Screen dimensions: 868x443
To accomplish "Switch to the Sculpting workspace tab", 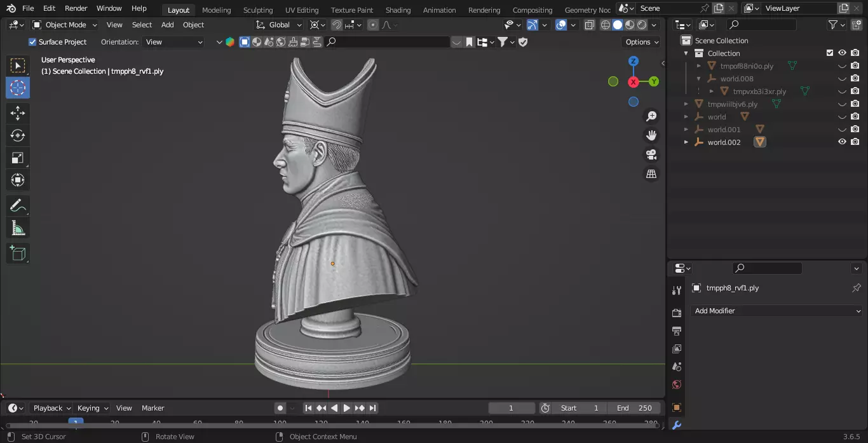I will pos(258,10).
